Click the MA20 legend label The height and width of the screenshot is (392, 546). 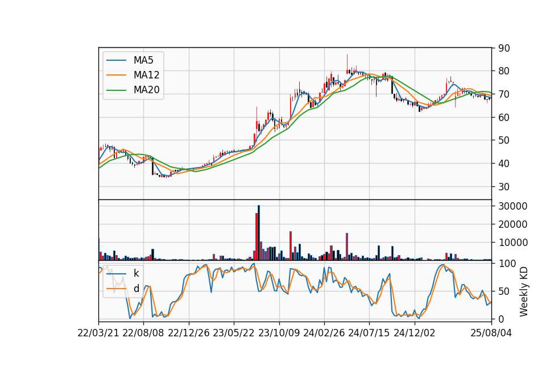point(146,90)
